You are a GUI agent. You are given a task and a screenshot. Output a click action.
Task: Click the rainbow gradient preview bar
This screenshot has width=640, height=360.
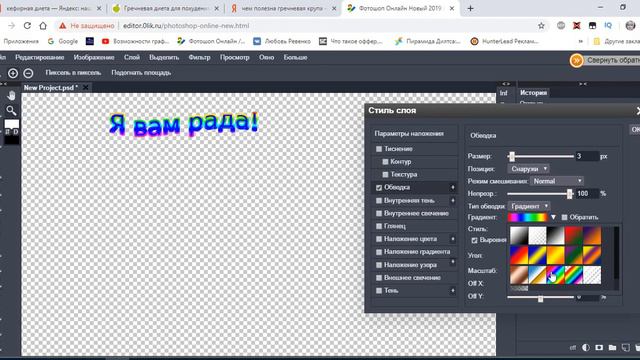[527, 217]
